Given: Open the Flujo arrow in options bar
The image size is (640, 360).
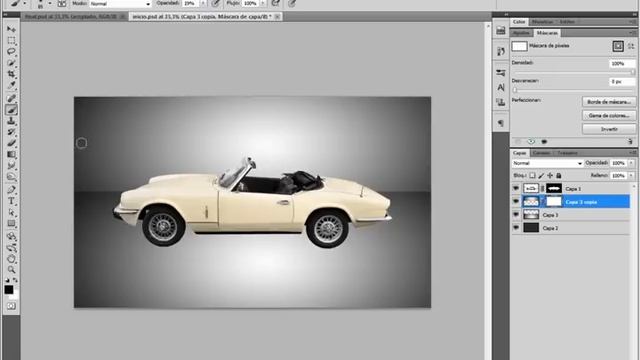Looking at the screenshot, I should click(263, 3).
